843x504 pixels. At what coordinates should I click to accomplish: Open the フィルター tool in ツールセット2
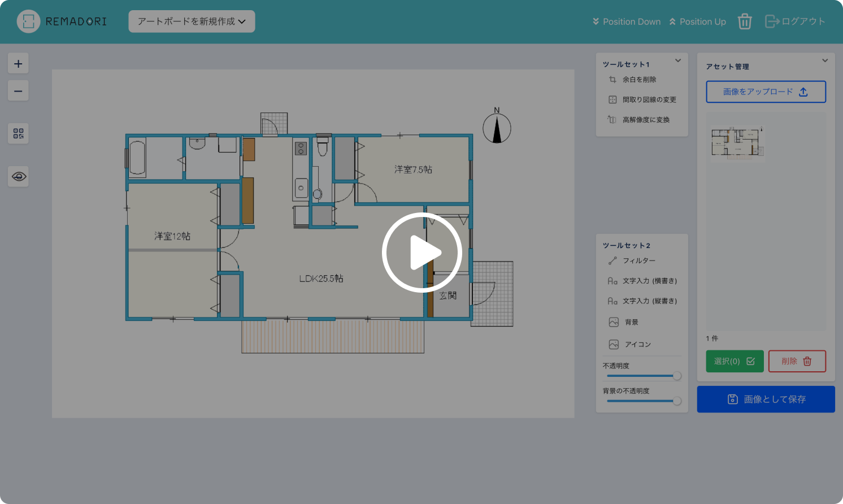point(639,260)
